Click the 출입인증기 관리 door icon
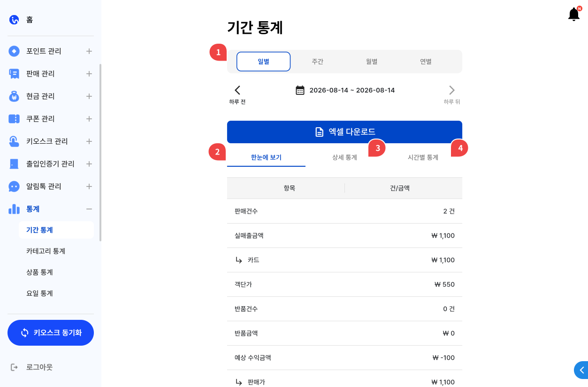This screenshot has width=588, height=387. coord(14,164)
